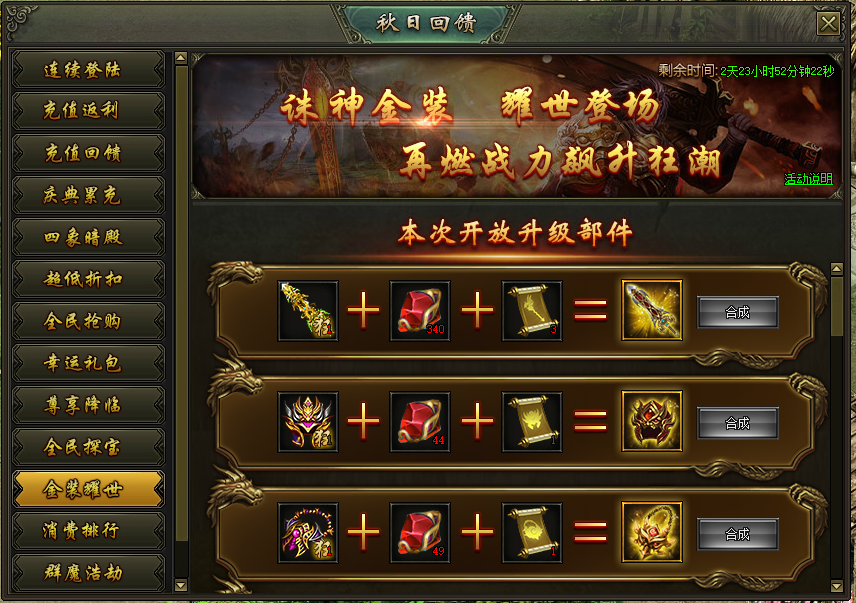Image resolution: width=856 pixels, height=603 pixels.
Task: Close the 秋日回馈 window
Action: [x=828, y=23]
